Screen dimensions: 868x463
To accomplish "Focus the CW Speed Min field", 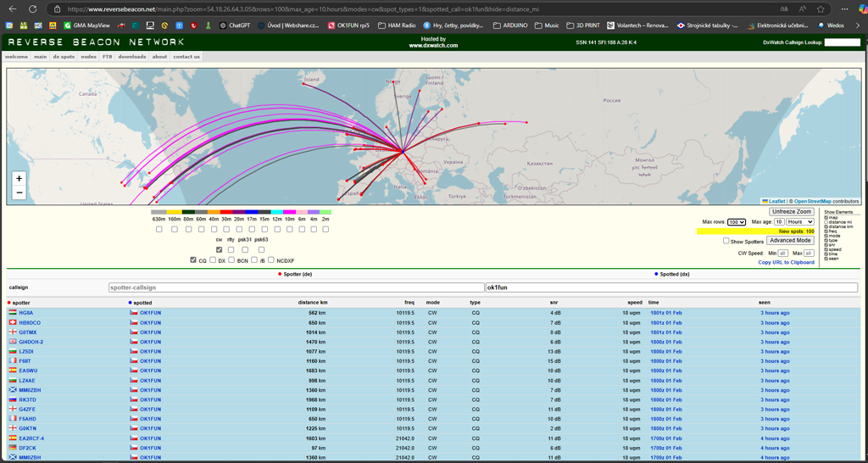I will [782, 253].
